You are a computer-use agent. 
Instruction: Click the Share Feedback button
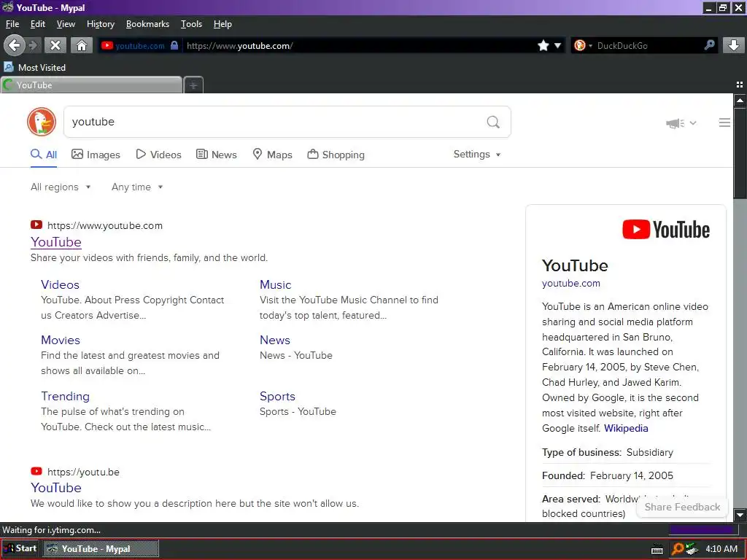point(682,507)
